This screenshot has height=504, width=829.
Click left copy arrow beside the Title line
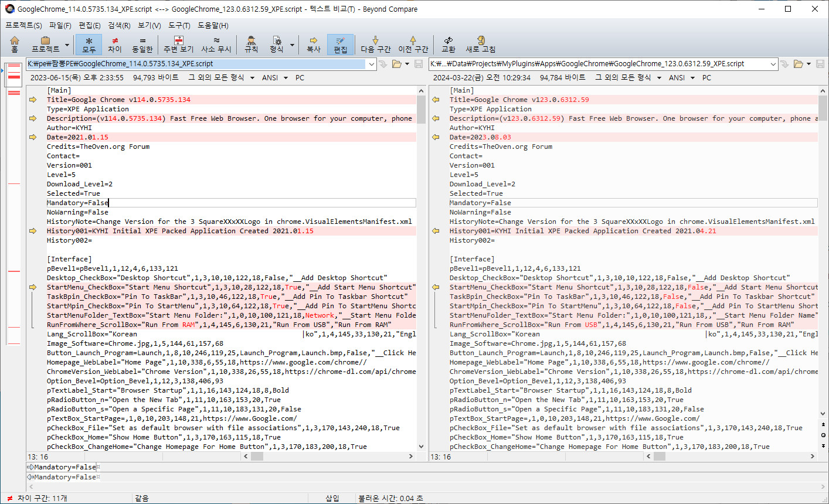click(33, 100)
